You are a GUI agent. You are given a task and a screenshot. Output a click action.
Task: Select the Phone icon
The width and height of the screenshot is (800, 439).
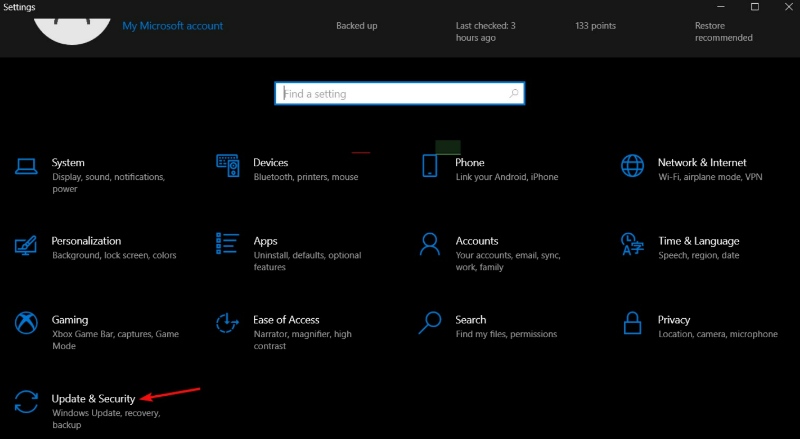[430, 166]
